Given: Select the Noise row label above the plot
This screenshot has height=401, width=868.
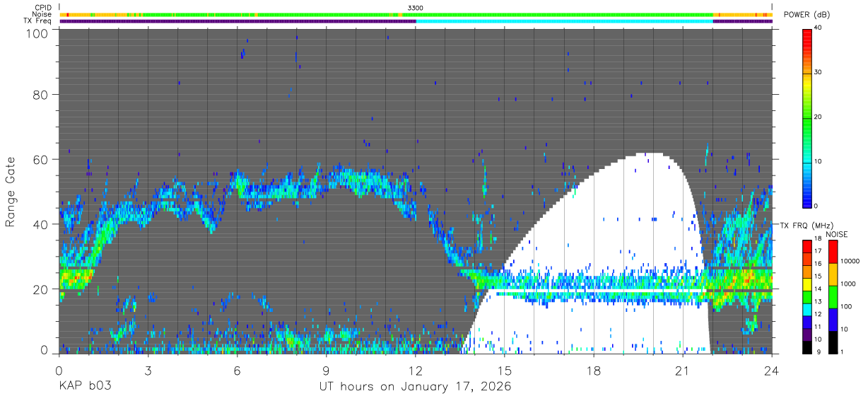Looking at the screenshot, I should pyautogui.click(x=42, y=14).
